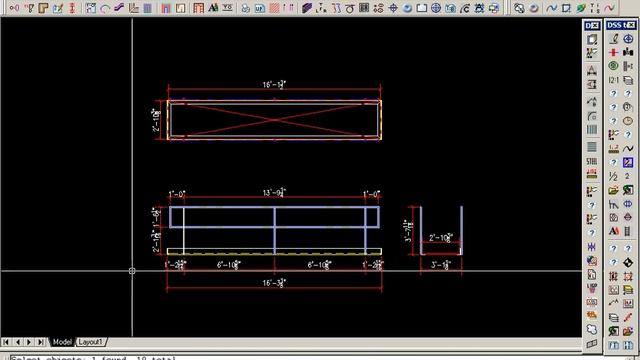This screenshot has width=640, height=360.
Task: Click the 'YS' toolbar icon
Action: [x=227, y=7]
